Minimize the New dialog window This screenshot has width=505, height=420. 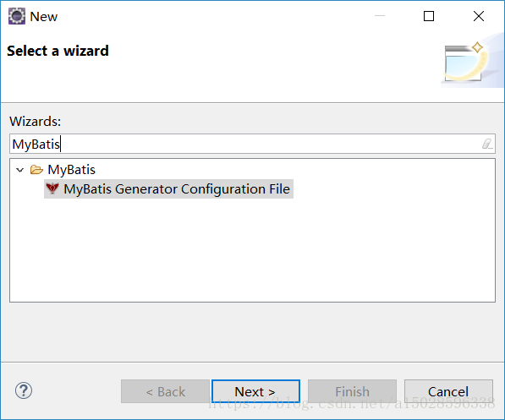(x=380, y=16)
